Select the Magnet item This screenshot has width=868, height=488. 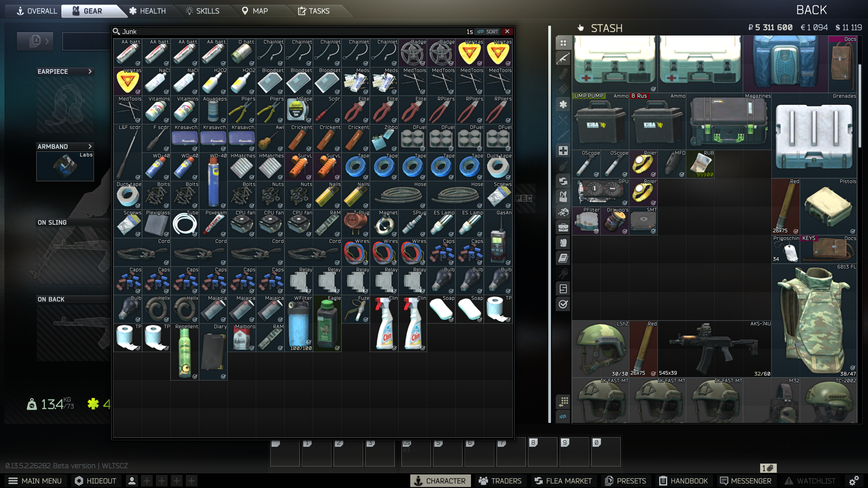384,224
